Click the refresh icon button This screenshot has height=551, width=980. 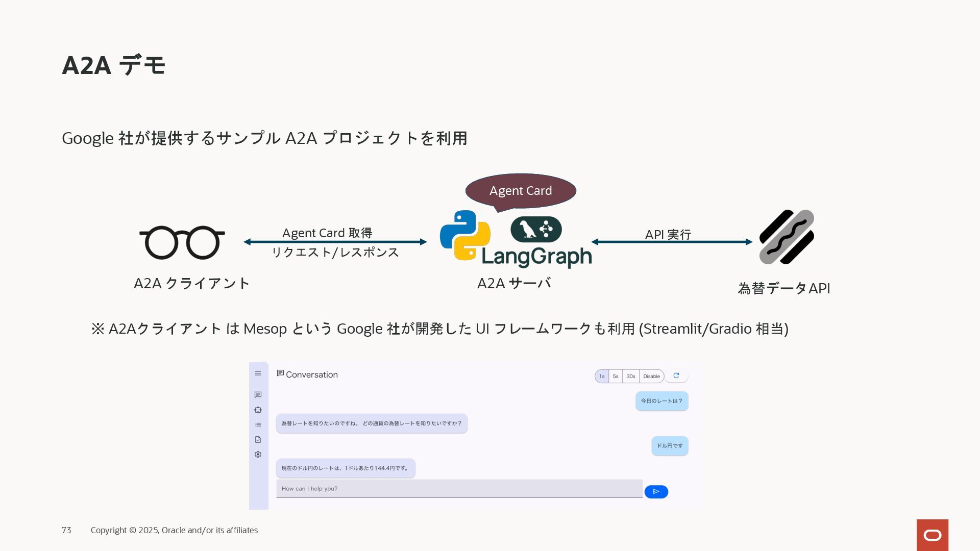pyautogui.click(x=676, y=376)
